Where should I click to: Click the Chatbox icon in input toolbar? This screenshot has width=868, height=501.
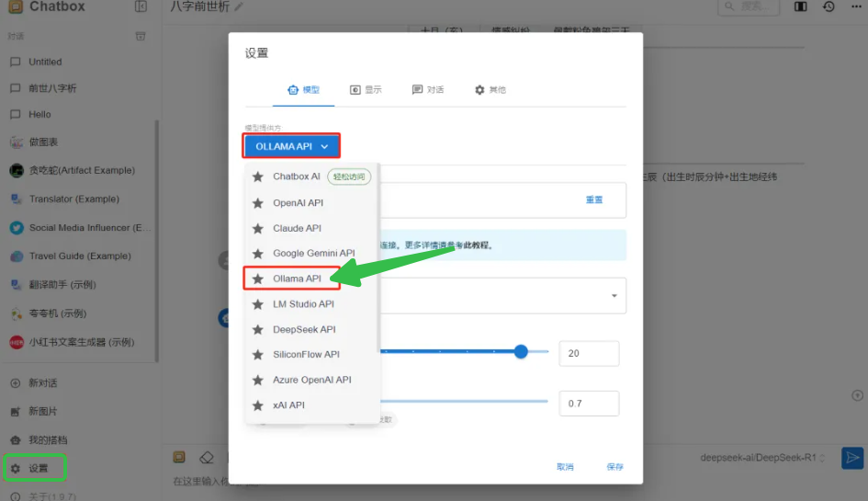[179, 457]
